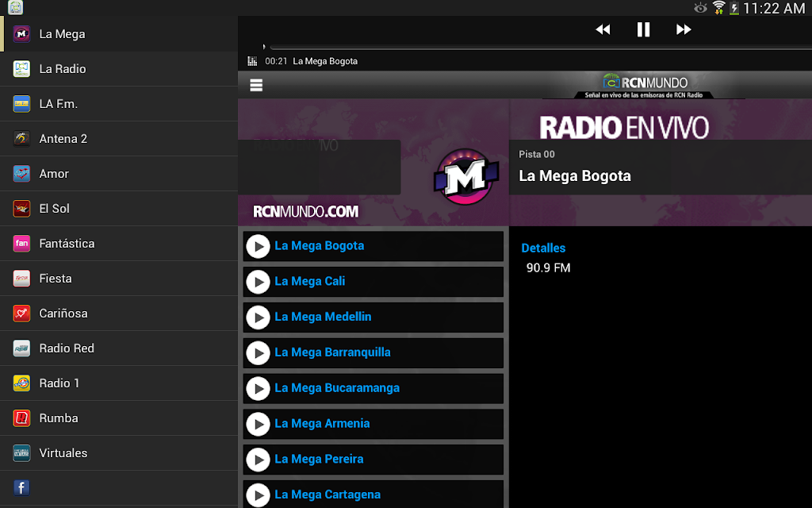
Task: Click the 00:21 elapsed time
Action: point(276,61)
